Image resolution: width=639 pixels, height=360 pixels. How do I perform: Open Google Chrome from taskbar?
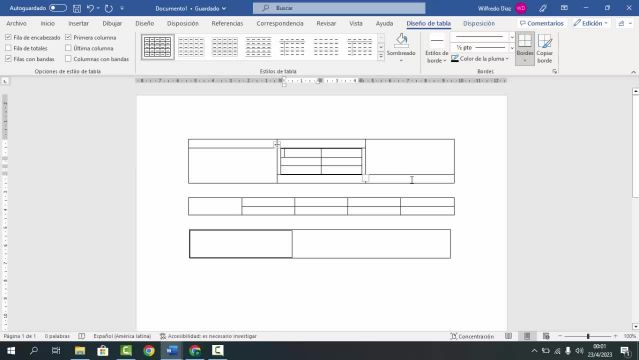(149, 351)
